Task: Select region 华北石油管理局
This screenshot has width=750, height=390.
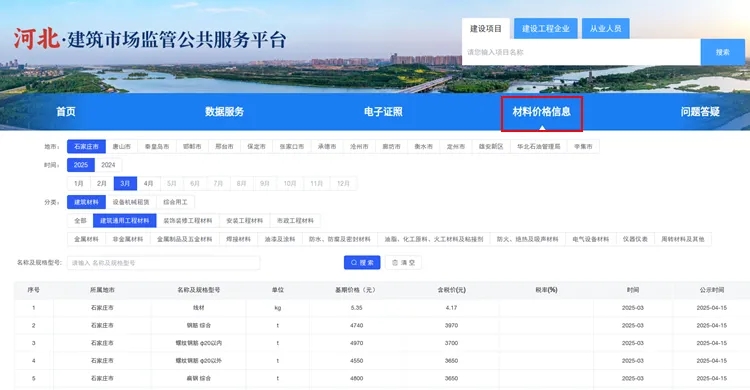Action: pos(539,146)
